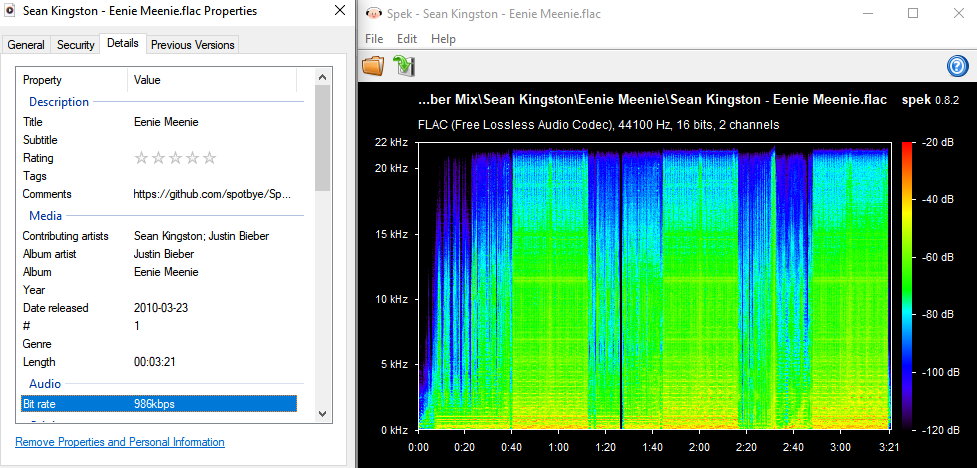Image resolution: width=977 pixels, height=468 pixels.
Task: Open the File menu in Spek
Action: 374,39
